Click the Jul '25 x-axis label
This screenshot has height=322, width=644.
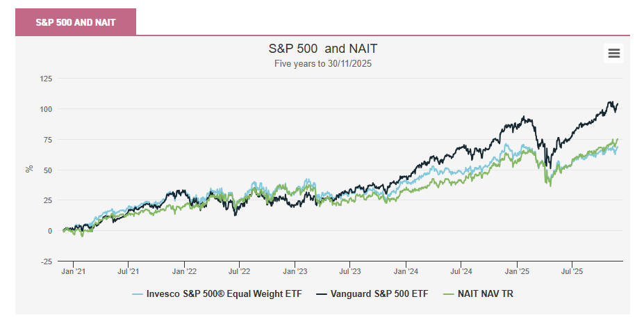click(x=572, y=271)
